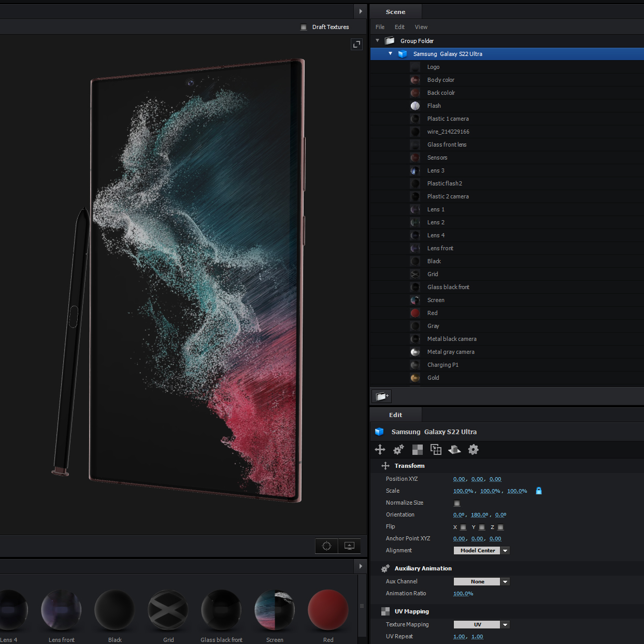Toggle the Scale proportions lock icon
The width and height of the screenshot is (644, 644).
(x=539, y=491)
